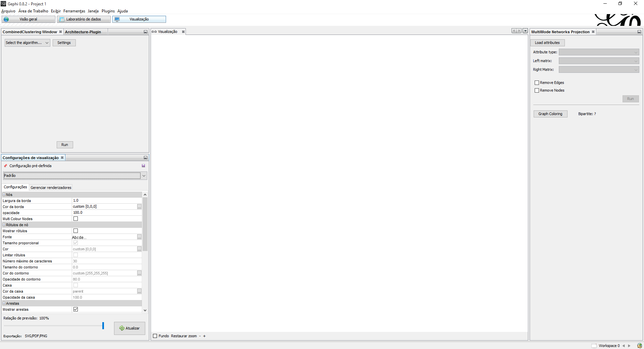Screen dimensions: 644x349
Task: Check the Remove Nodes option
Action: pos(537,90)
